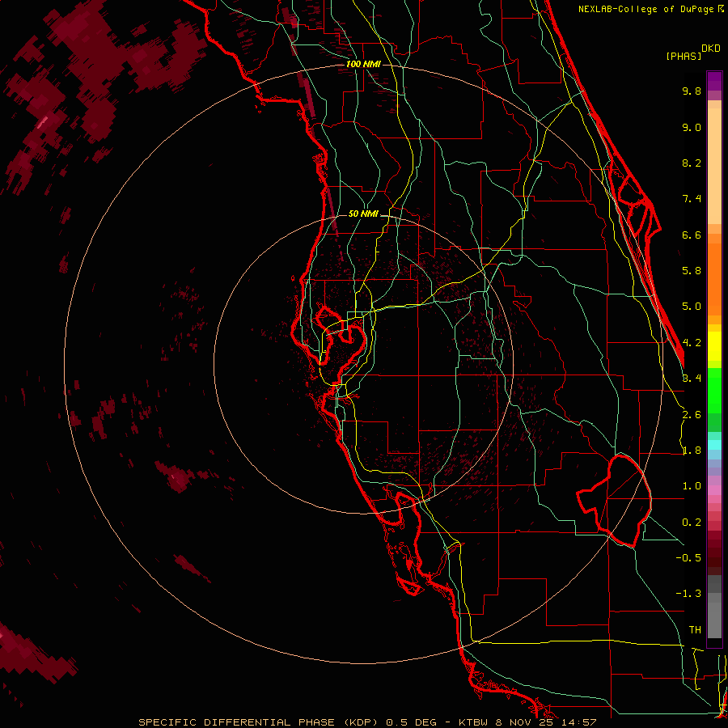Click the 5.8 scale value
This screenshot has height=728, width=728.
tap(692, 270)
